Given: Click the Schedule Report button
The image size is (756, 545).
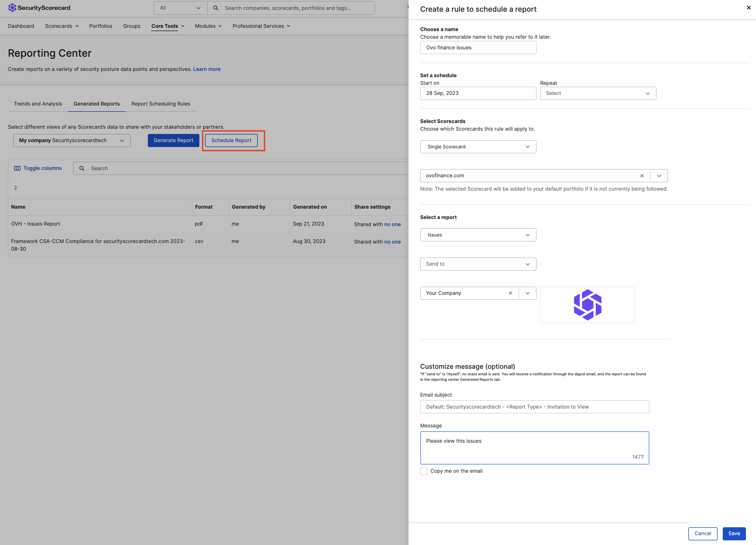Looking at the screenshot, I should click(231, 140).
